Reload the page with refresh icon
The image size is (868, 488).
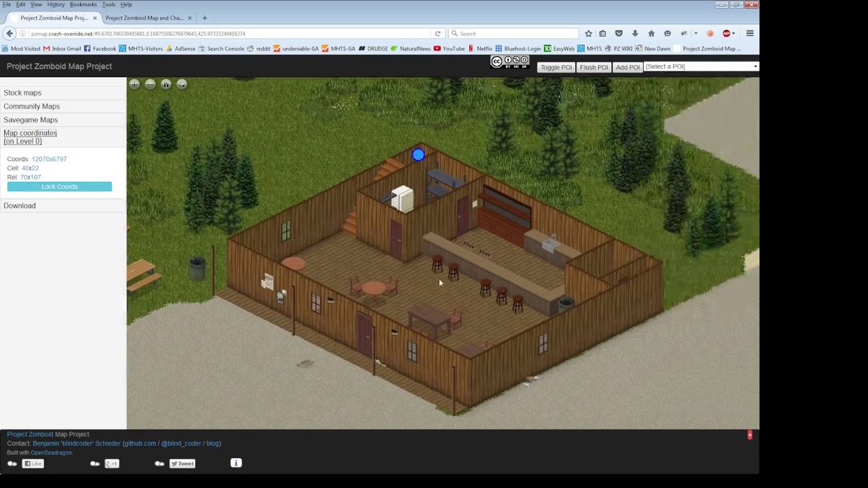coord(437,33)
